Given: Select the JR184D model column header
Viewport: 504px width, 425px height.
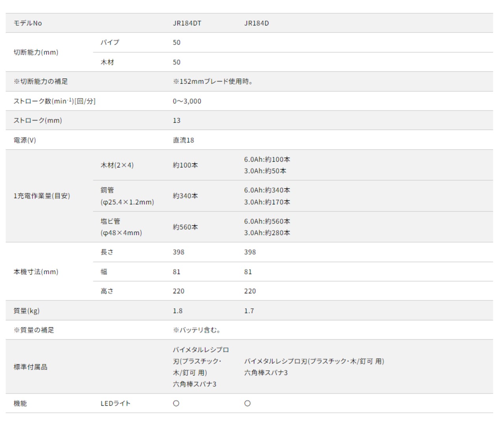Looking at the screenshot, I should (x=256, y=23).
